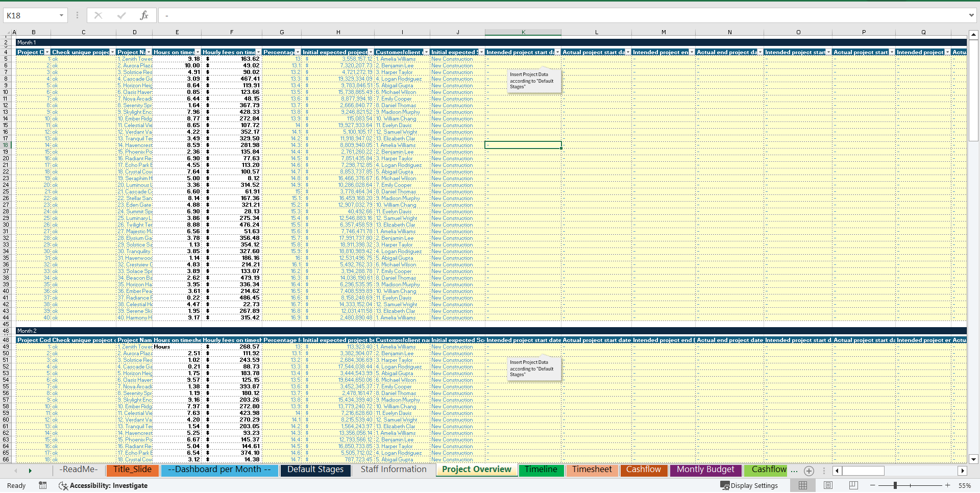Screen dimensions: 980x493
Task: Expand the formula bar with chevron
Action: pos(971,15)
